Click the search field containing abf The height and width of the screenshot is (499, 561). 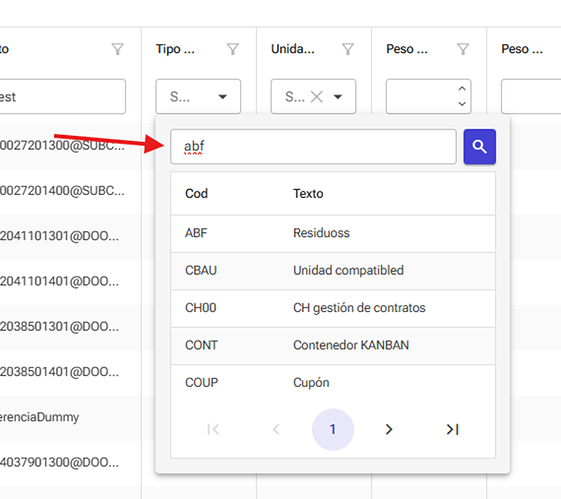(313, 147)
